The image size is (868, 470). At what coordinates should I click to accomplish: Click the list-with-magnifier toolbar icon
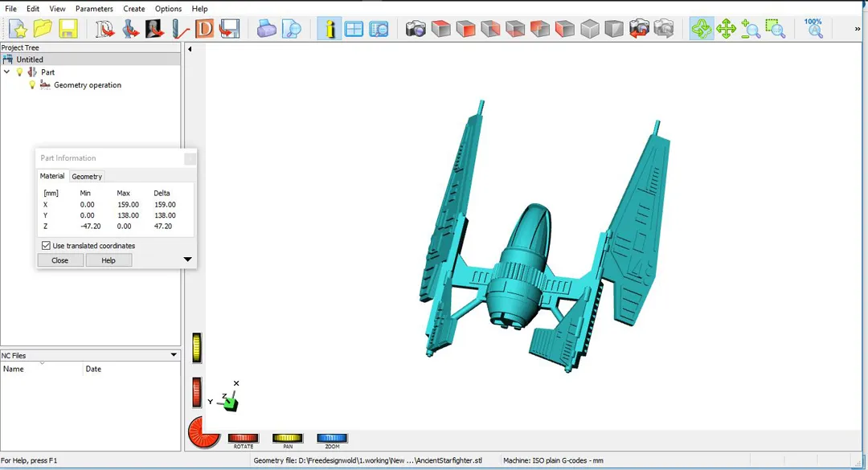379,29
